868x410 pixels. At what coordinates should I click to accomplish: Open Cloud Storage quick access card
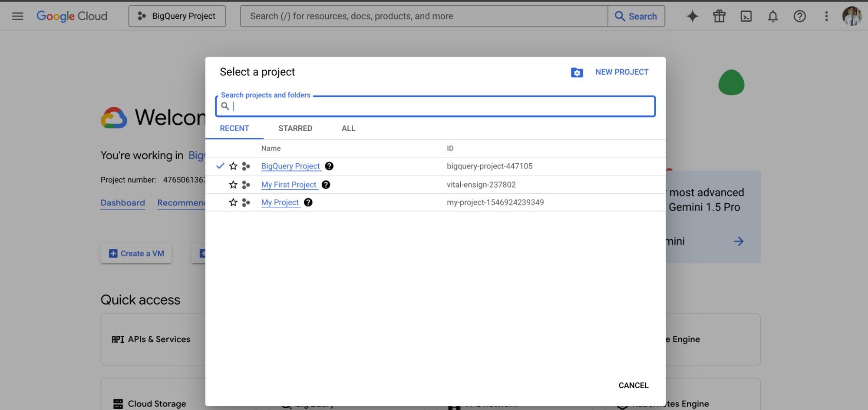(x=153, y=394)
